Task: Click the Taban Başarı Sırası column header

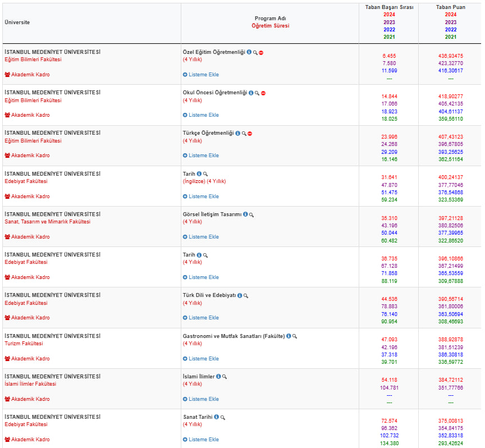Action: pos(389,7)
